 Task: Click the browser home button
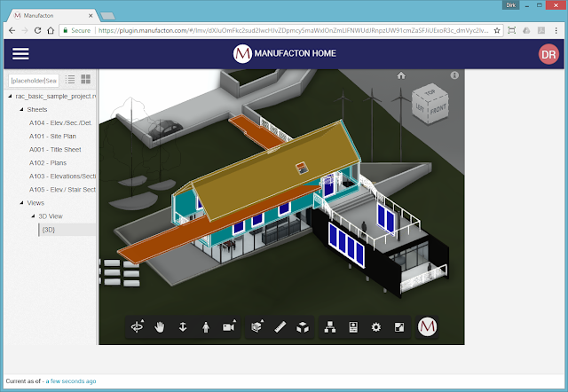pos(51,30)
